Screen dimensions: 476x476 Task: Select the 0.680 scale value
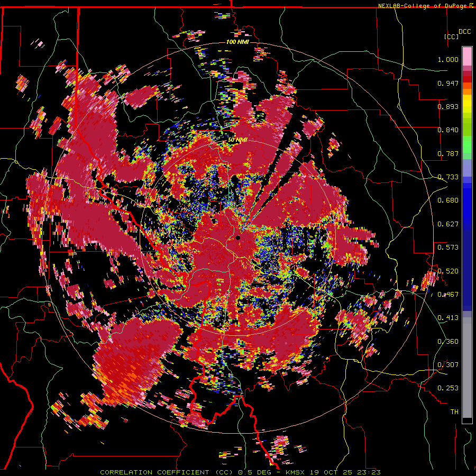pos(448,200)
